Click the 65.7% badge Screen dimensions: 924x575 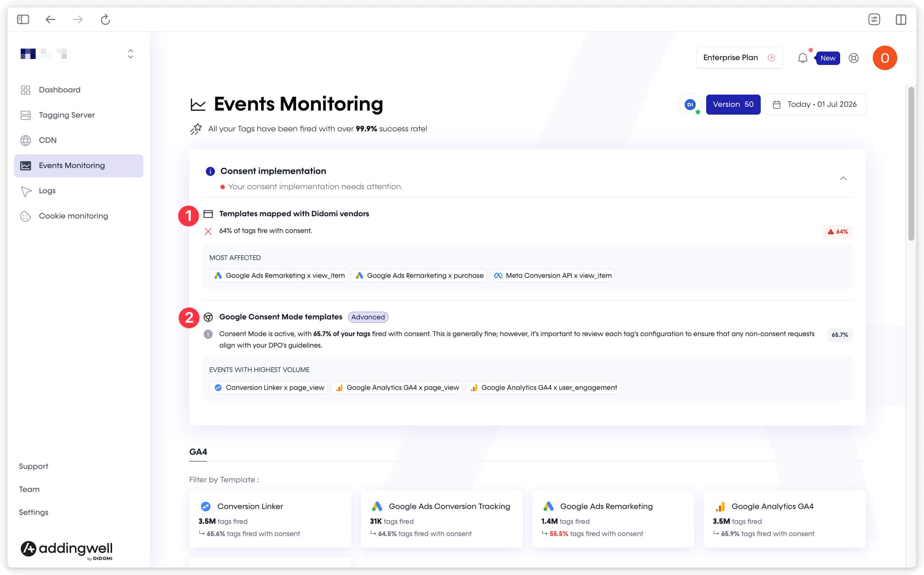(x=839, y=335)
